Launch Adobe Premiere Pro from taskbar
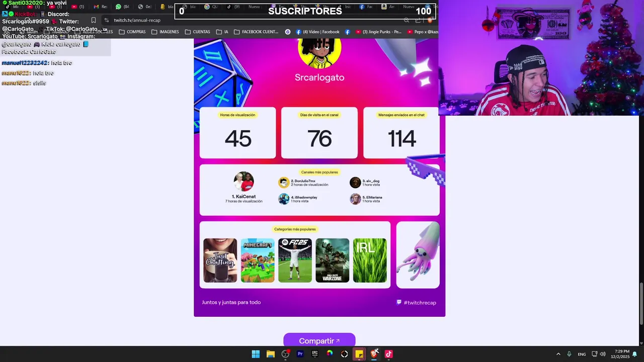Image resolution: width=644 pixels, height=362 pixels. pos(300,354)
